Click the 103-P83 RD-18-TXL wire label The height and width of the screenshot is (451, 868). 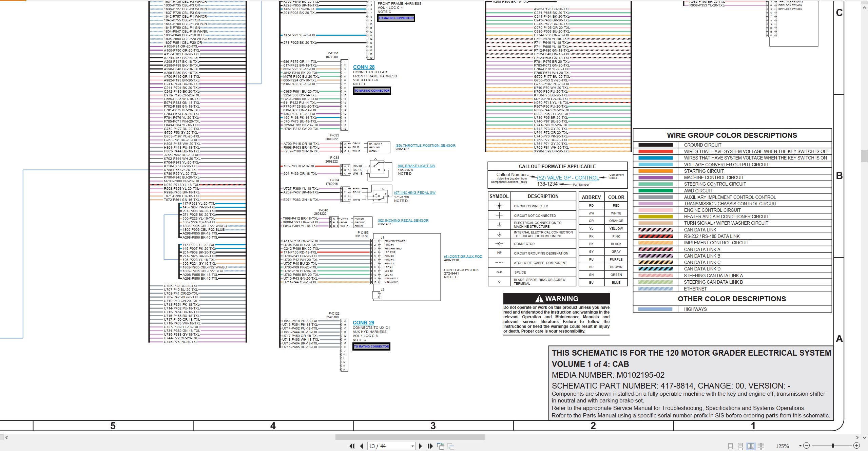pos(299,166)
